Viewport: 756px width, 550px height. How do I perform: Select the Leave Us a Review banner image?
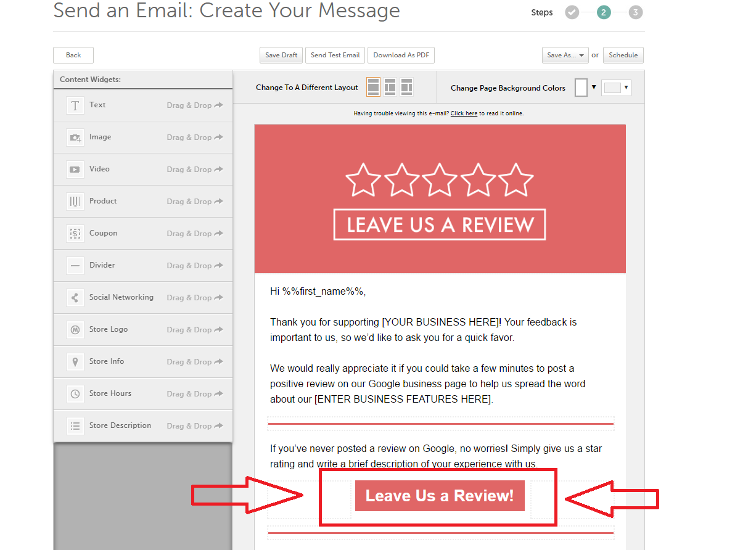tap(440, 199)
